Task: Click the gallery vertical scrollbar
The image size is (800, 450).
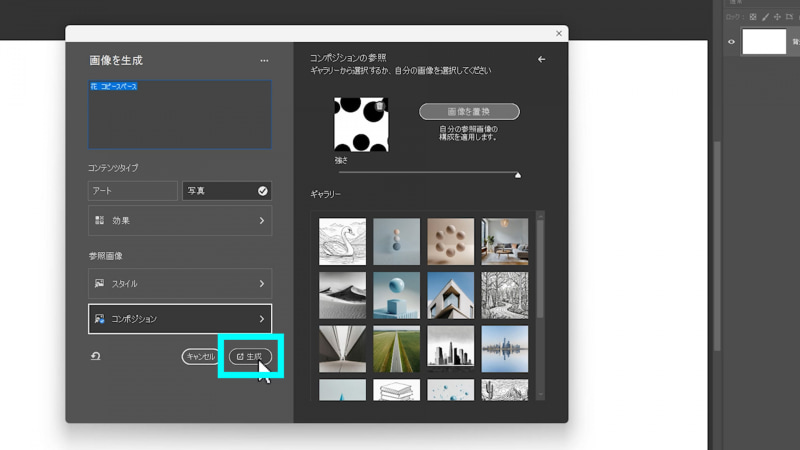Action: (540, 268)
